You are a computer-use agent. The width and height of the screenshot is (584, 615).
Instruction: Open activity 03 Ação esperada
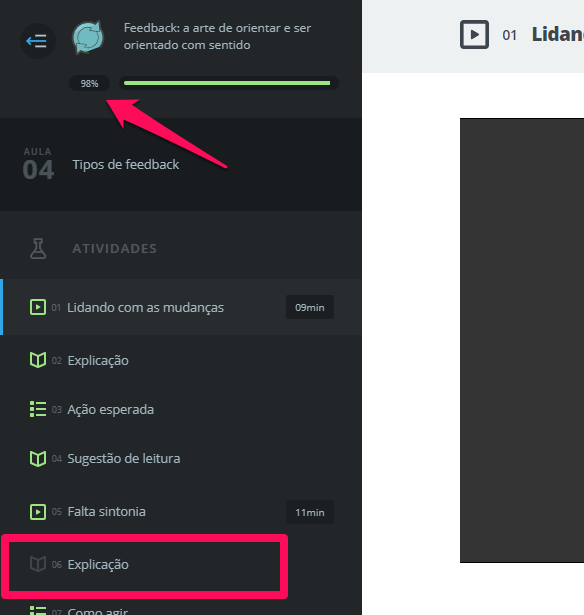click(x=181, y=409)
